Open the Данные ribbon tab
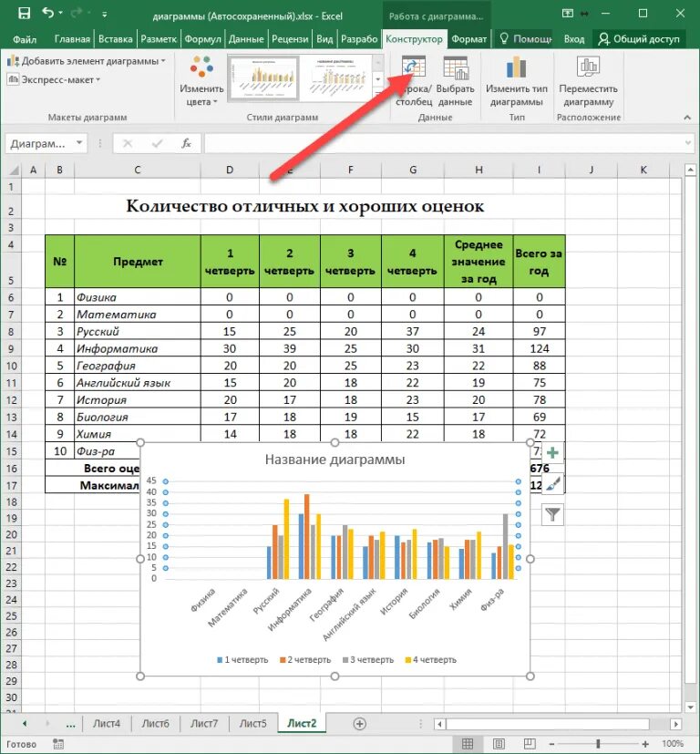700x754 pixels. tap(246, 39)
